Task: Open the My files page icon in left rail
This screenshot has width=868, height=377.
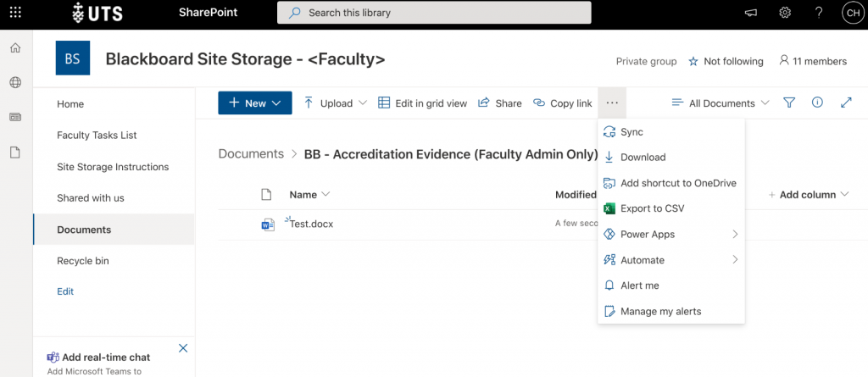Action: (x=15, y=152)
